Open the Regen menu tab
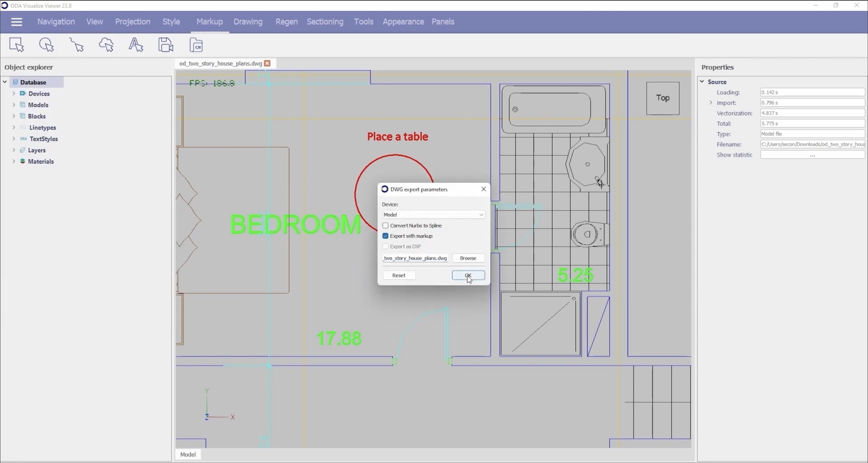Image resolution: width=868 pixels, height=463 pixels. click(286, 22)
